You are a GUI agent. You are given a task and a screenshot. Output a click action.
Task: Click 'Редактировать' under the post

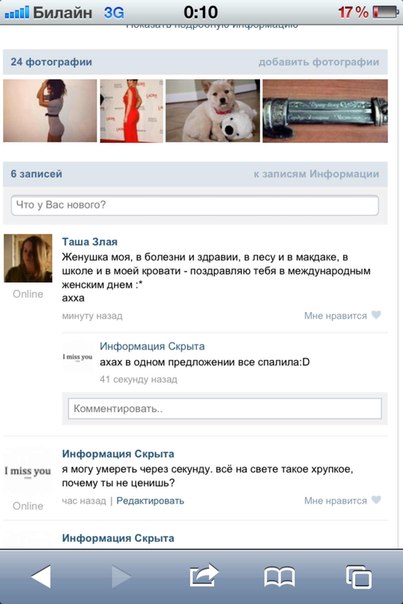coord(150,501)
